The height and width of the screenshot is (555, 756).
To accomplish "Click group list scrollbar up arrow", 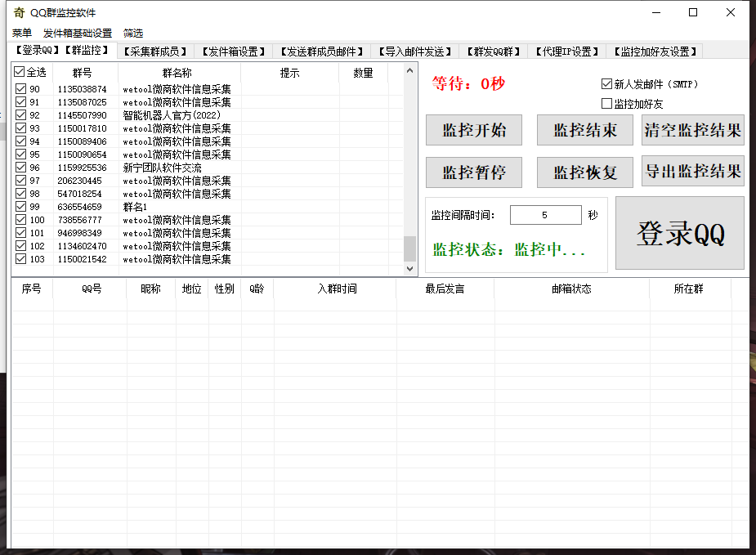I will click(x=409, y=70).
